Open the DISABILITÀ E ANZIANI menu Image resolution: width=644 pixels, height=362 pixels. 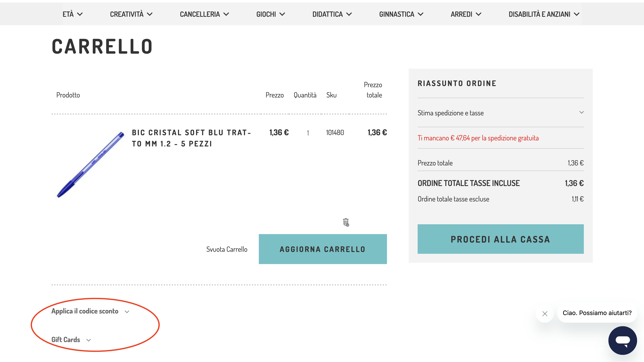coord(544,14)
